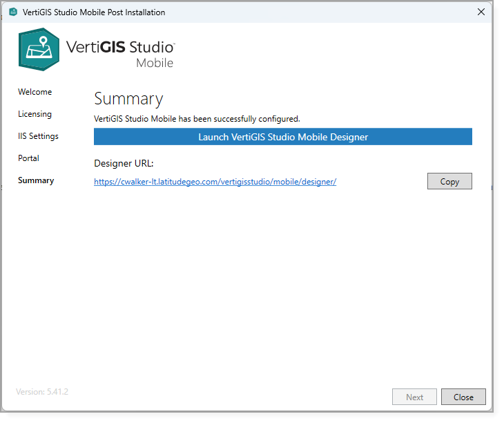Select the Portal step

pyautogui.click(x=28, y=158)
